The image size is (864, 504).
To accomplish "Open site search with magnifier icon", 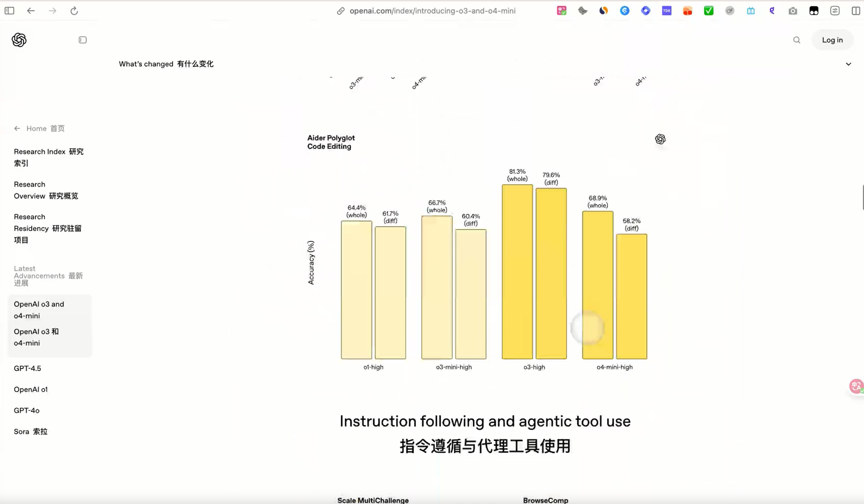I will coord(797,40).
